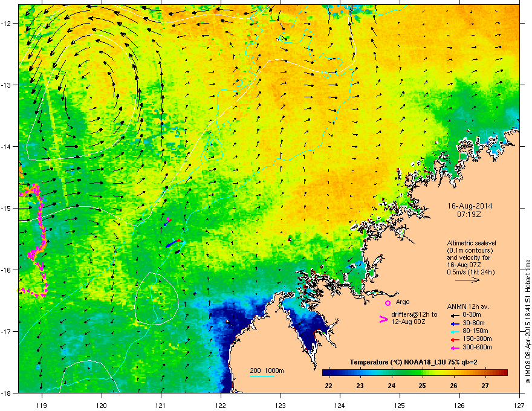Click latitude axis label -14

tap(7, 146)
